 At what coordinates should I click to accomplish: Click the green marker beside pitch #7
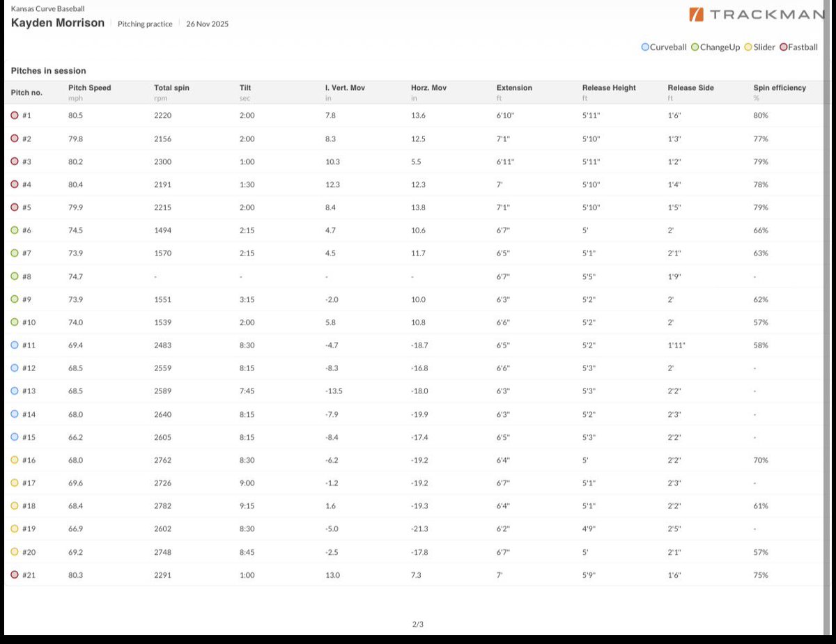pos(15,253)
